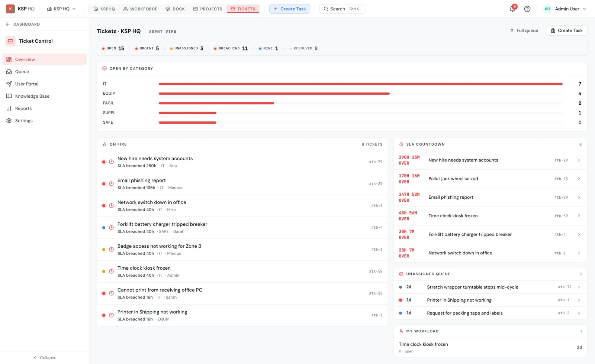This screenshot has height=364, width=595.
Task: Click the KSP HQ red logo
Action: pos(10,9)
